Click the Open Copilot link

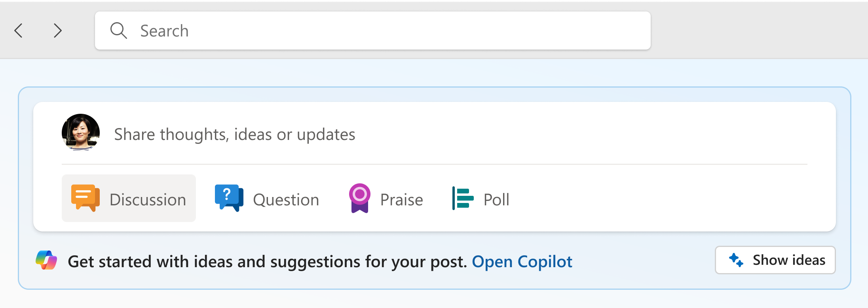click(x=522, y=261)
